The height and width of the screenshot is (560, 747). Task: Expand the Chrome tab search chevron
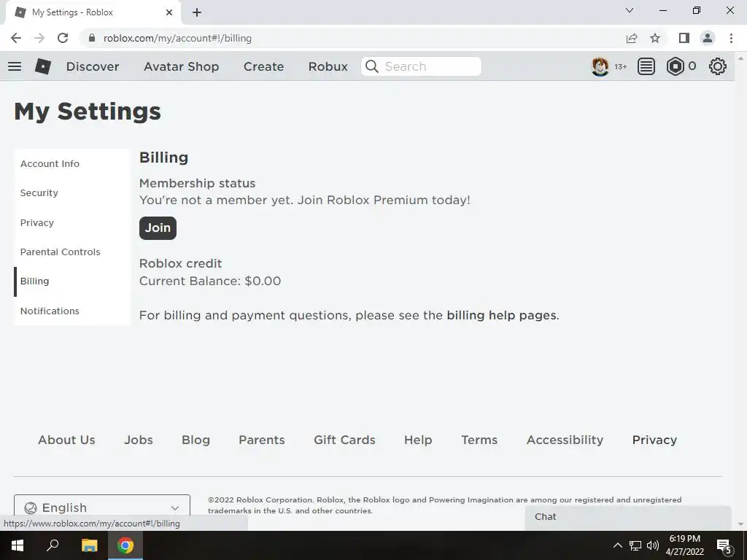tap(630, 10)
